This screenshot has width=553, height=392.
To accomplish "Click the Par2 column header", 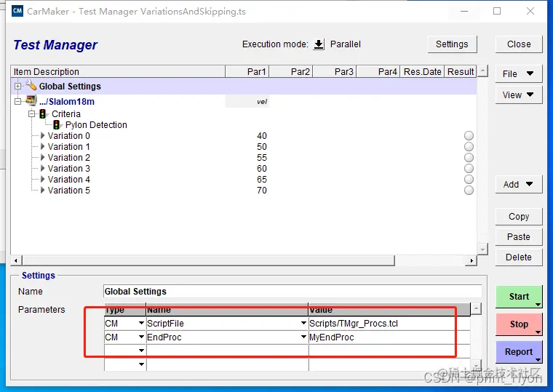I will tap(291, 71).
